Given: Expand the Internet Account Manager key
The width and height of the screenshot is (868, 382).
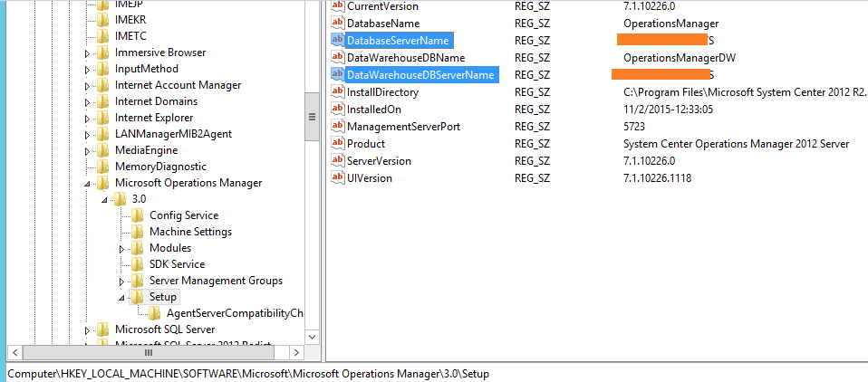Looking at the screenshot, I should tap(87, 87).
